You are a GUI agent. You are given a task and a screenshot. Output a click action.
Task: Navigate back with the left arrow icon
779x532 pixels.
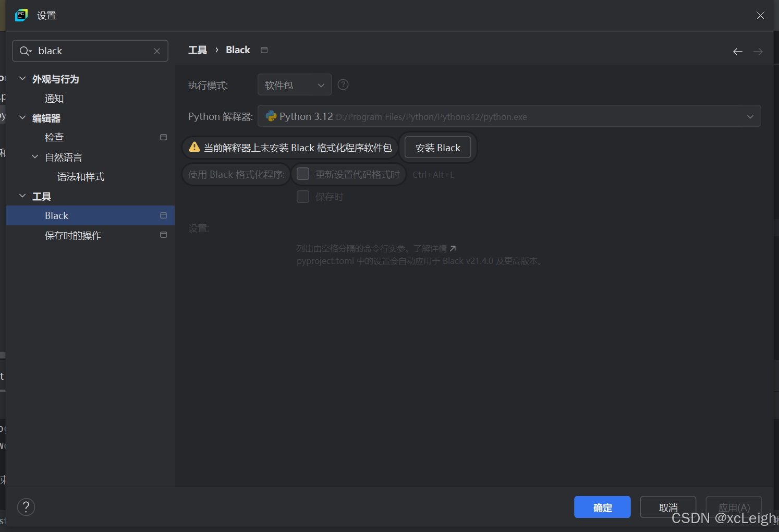[738, 51]
